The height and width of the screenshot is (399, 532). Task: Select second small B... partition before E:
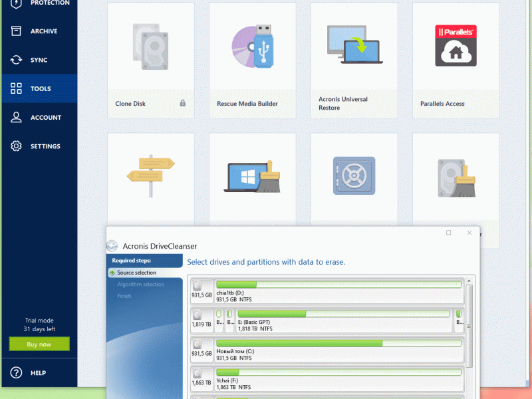coord(230,321)
